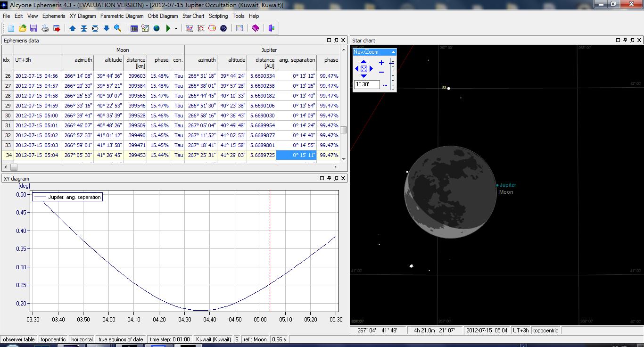Click the Jupiter ang. separation column header

[296, 63]
